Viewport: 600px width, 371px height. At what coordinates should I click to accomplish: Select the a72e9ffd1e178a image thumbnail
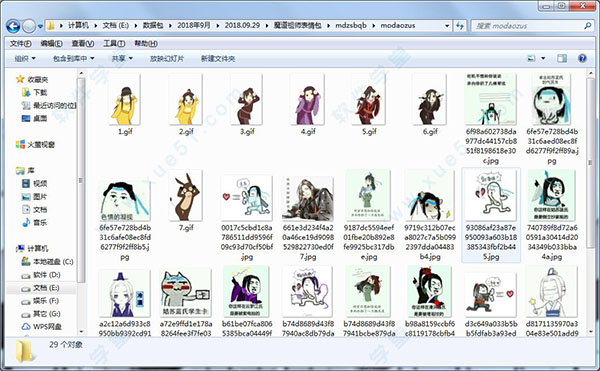tap(186, 293)
